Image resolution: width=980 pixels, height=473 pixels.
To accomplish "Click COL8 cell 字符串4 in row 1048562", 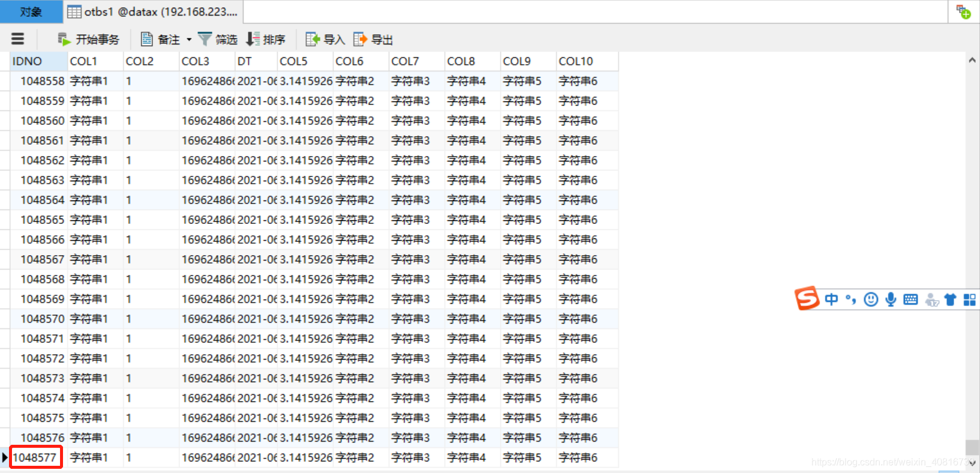I will (472, 160).
